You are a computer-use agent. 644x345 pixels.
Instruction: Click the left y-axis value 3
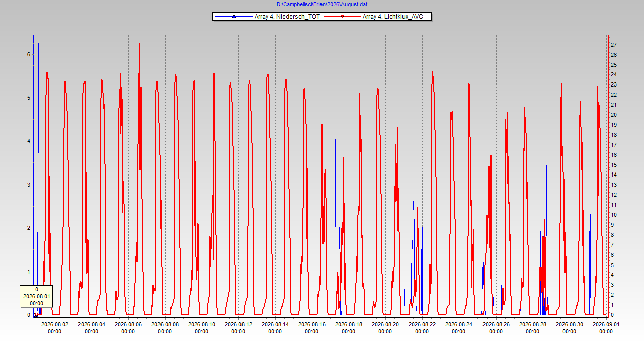(x=29, y=185)
